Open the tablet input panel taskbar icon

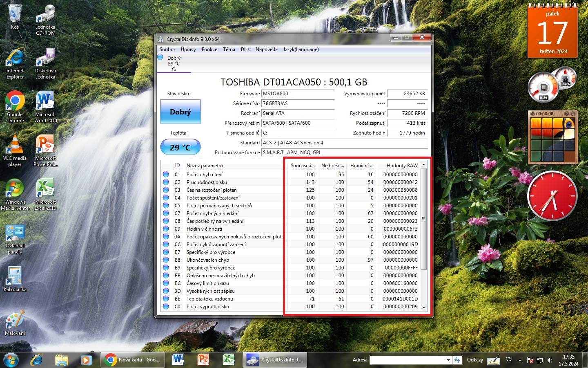[493, 360]
